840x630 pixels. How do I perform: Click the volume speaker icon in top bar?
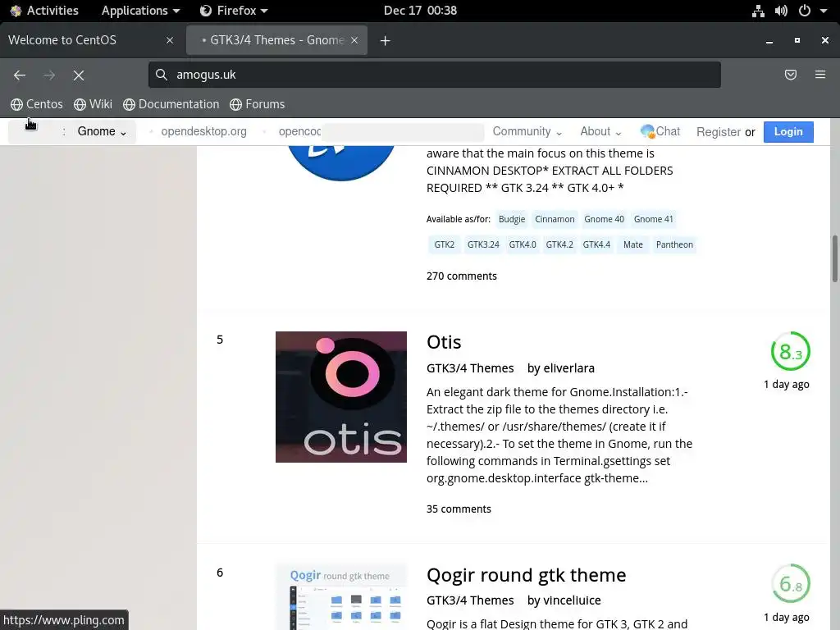781,11
